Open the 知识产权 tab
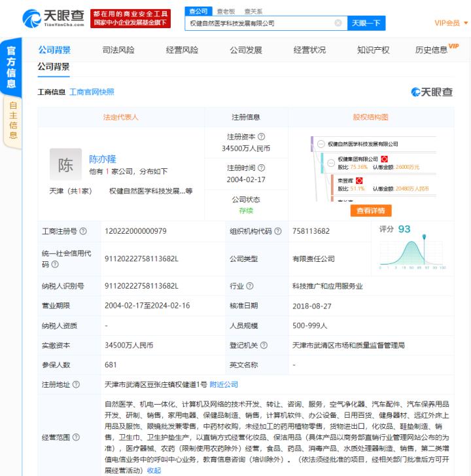471x476 pixels. (x=373, y=50)
